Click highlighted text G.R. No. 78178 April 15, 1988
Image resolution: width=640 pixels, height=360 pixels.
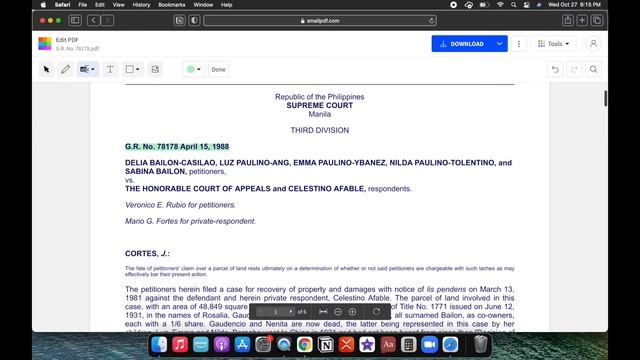click(177, 147)
